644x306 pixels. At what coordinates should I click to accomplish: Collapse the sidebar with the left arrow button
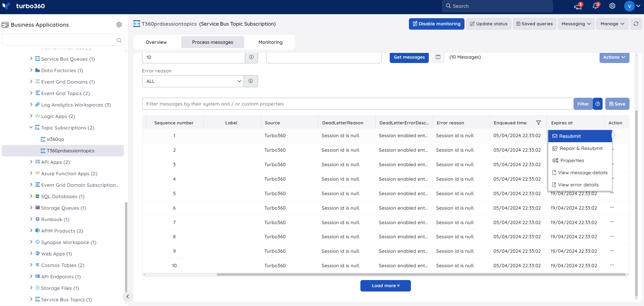[127, 297]
